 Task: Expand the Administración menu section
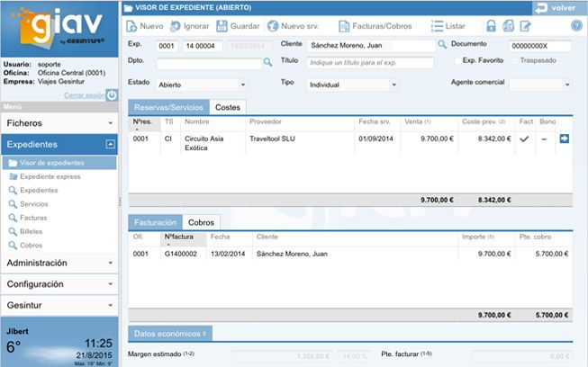pyautogui.click(x=59, y=263)
